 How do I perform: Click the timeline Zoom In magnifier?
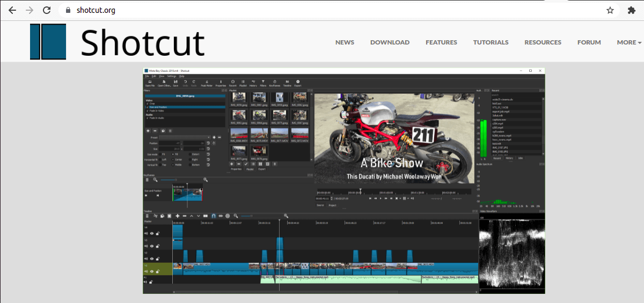pos(286,216)
